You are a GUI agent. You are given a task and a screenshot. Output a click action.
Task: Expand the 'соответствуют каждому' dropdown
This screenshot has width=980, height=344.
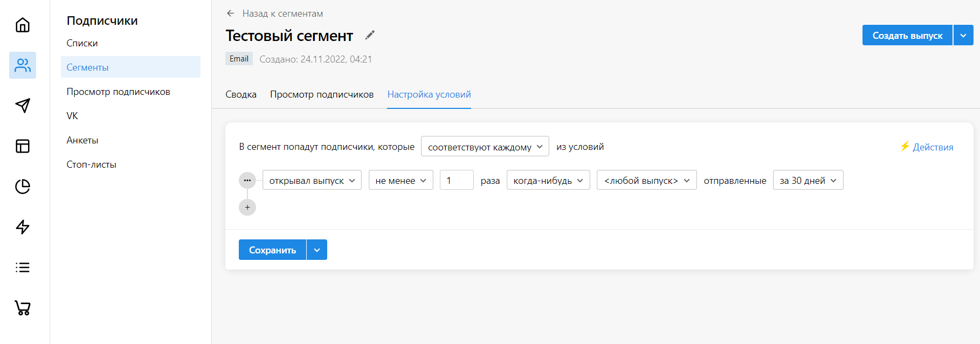tap(485, 147)
